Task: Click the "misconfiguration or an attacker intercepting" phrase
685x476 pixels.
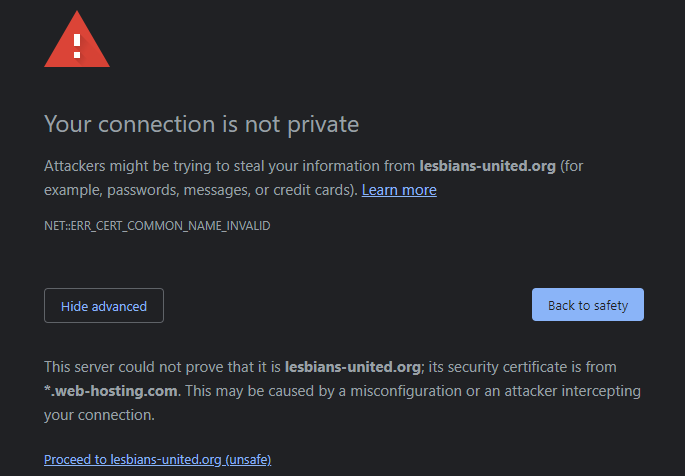Action: 495,391
